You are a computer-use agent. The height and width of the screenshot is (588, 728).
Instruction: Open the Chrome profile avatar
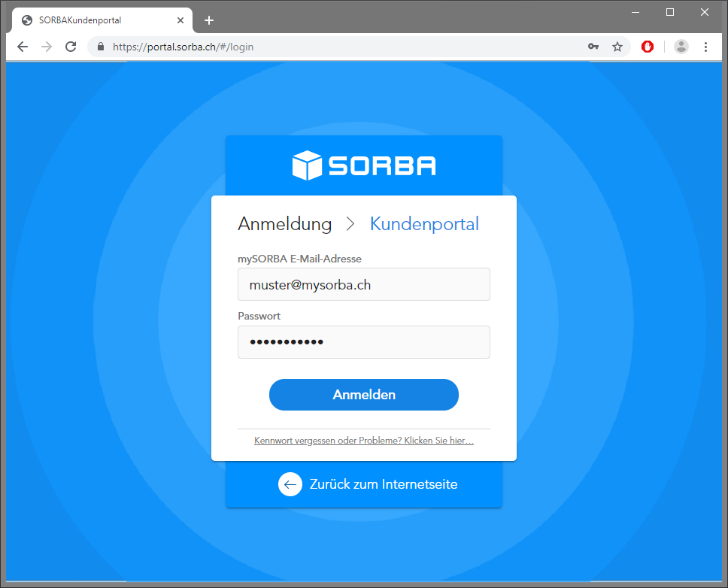click(681, 47)
